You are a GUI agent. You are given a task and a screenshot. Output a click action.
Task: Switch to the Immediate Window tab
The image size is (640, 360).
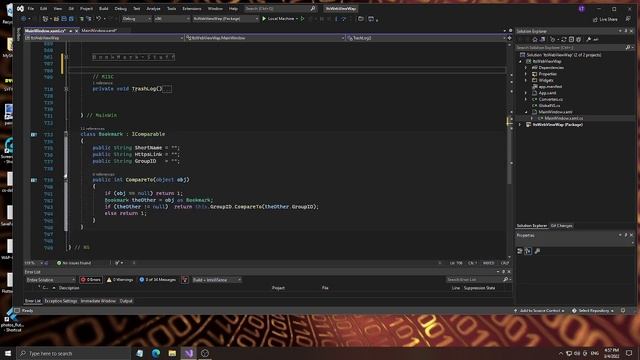pos(98,301)
